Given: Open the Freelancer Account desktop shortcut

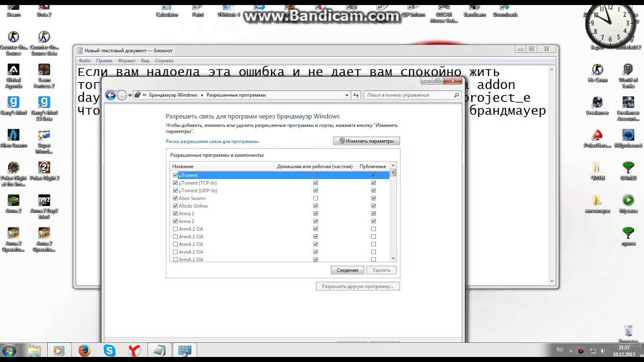Looking at the screenshot, I should pos(628,108).
